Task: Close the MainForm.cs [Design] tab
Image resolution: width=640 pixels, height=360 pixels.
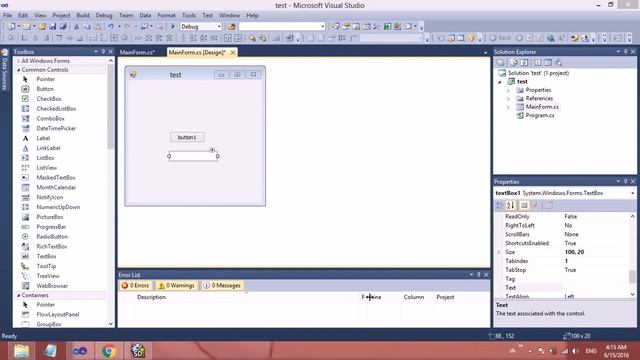Action: point(233,52)
